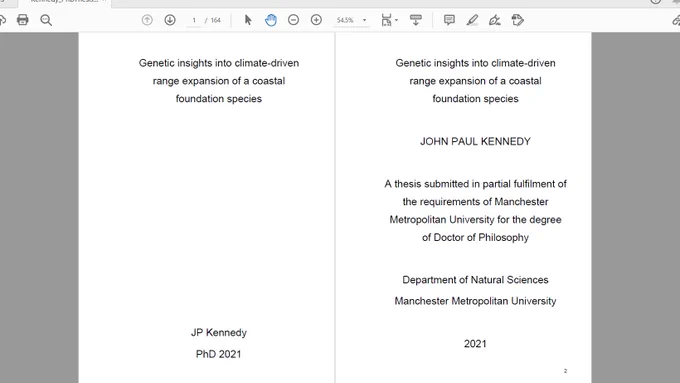Click the JP Kennedy text on left page
The width and height of the screenshot is (680, 383).
coord(219,333)
